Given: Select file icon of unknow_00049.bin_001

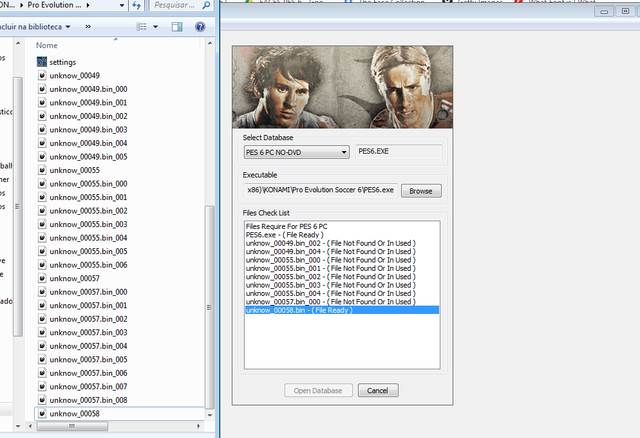Looking at the screenshot, I should point(42,102).
